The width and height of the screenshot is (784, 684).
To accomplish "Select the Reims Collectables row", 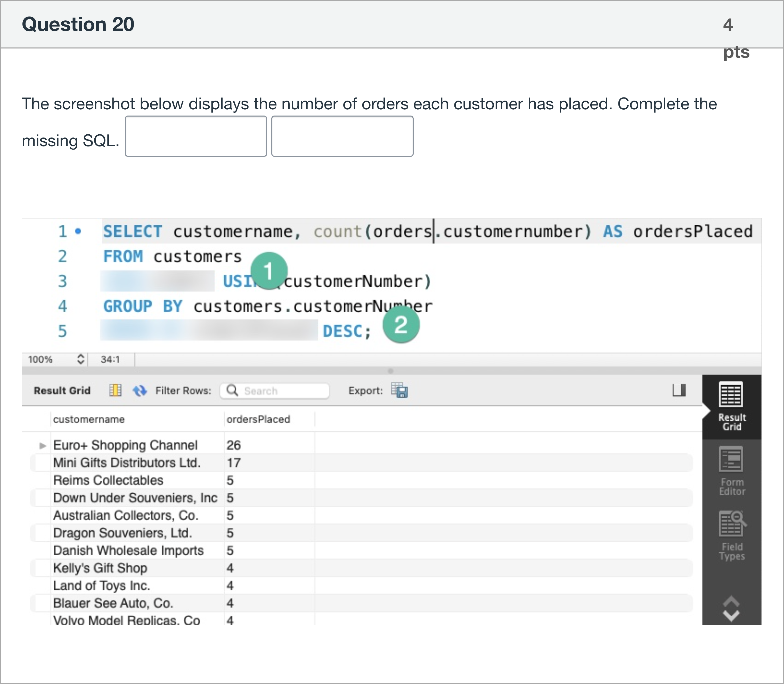I will pyautogui.click(x=362, y=480).
